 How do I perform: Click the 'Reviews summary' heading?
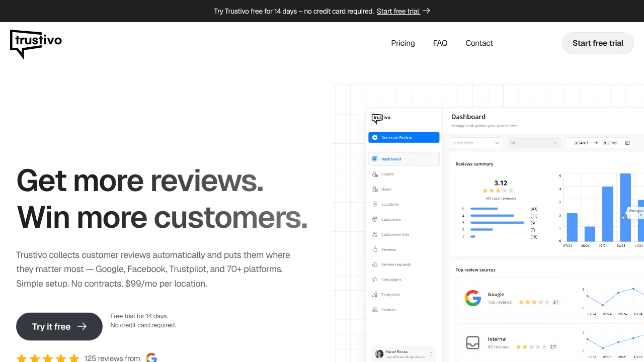[474, 164]
